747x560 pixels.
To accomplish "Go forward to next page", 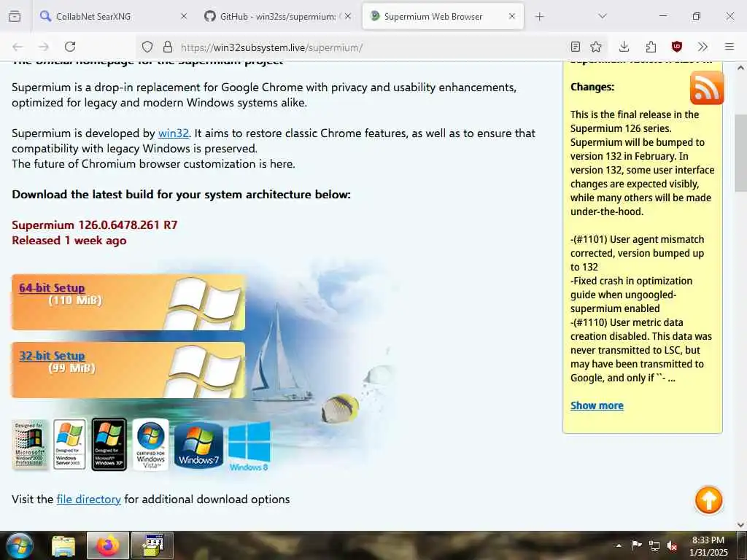I will coord(44,47).
